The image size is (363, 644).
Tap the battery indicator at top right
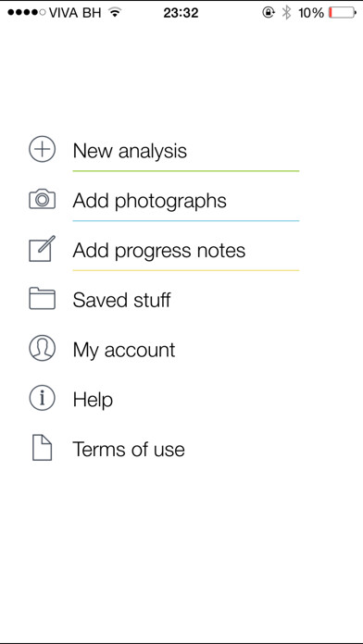click(x=343, y=13)
